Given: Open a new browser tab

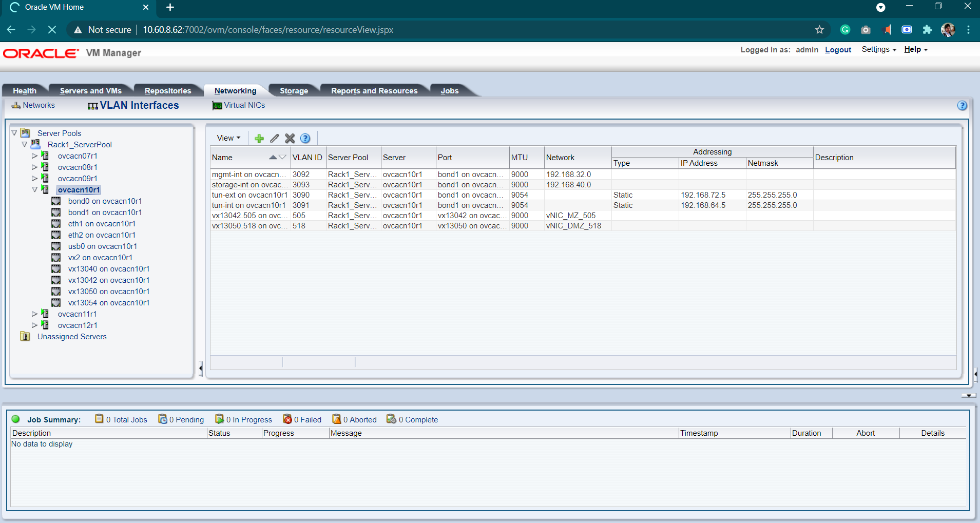Looking at the screenshot, I should pyautogui.click(x=170, y=7).
